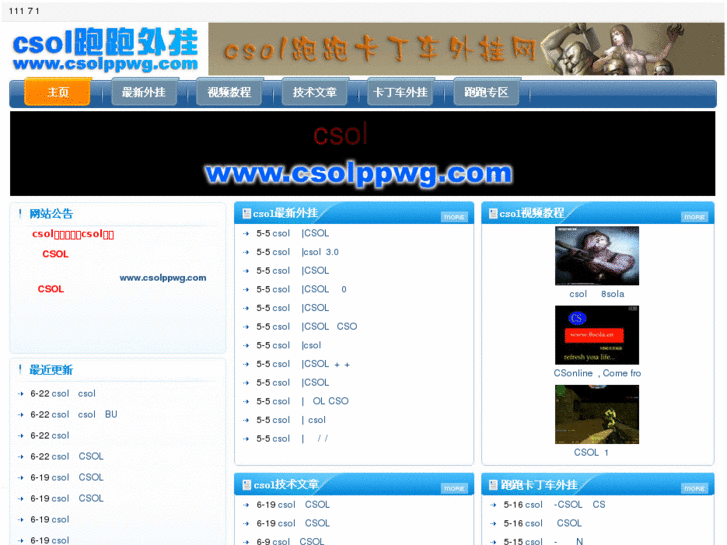Open the 最新外挂 navigation tab
Viewport: 727px width, 545px height.
pos(144,92)
